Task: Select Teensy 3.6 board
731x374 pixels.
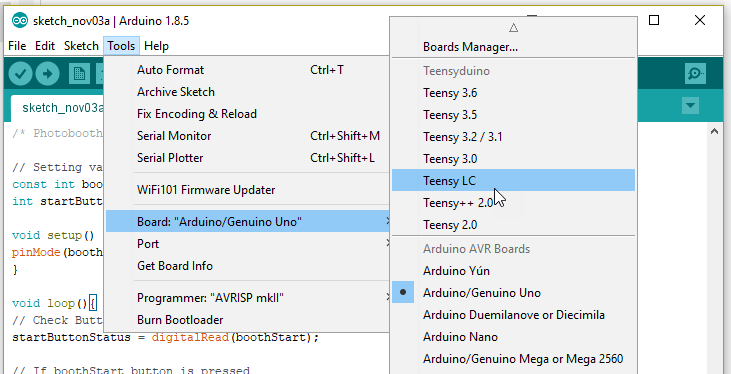Action: [x=513, y=93]
